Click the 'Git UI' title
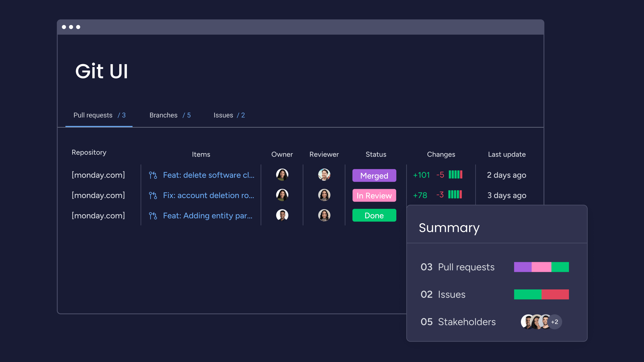The width and height of the screenshot is (644, 362). point(102,71)
